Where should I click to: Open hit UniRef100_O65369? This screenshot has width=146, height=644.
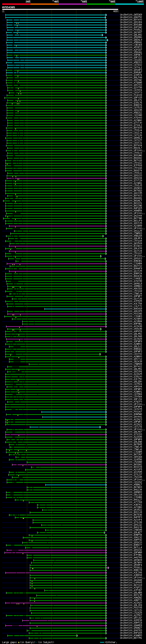(x=131, y=15)
